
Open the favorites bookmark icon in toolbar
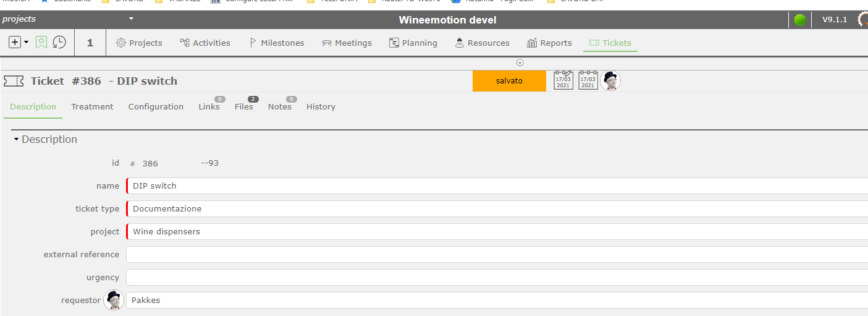click(41, 42)
